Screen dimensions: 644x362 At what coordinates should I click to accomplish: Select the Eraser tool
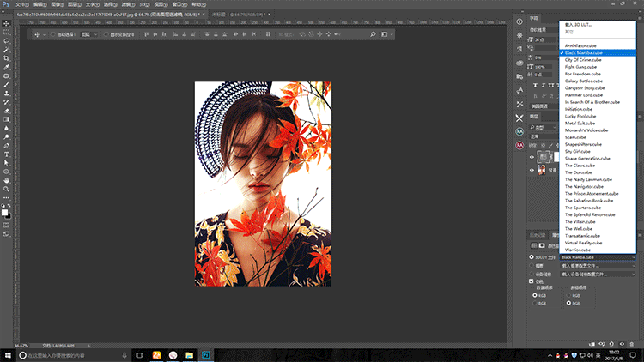[6, 111]
